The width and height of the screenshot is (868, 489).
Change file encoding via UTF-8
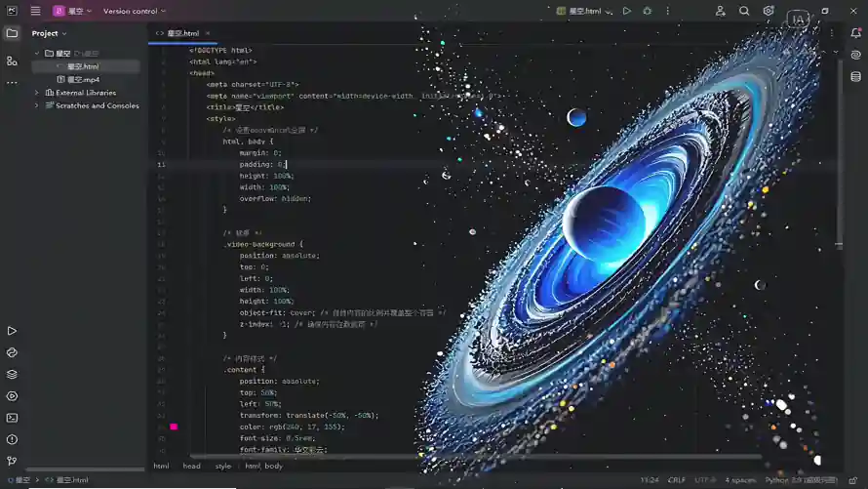pyautogui.click(x=705, y=480)
